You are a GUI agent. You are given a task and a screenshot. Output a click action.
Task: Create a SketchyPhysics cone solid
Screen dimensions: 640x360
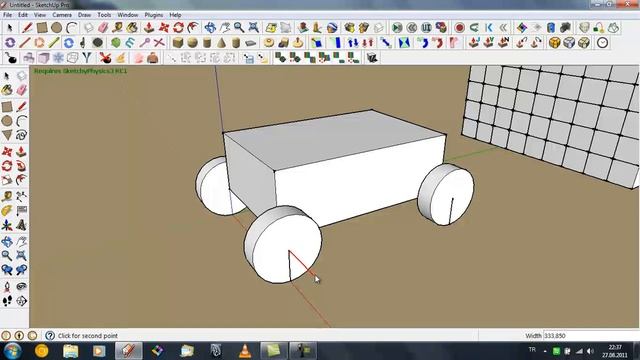[221, 42]
